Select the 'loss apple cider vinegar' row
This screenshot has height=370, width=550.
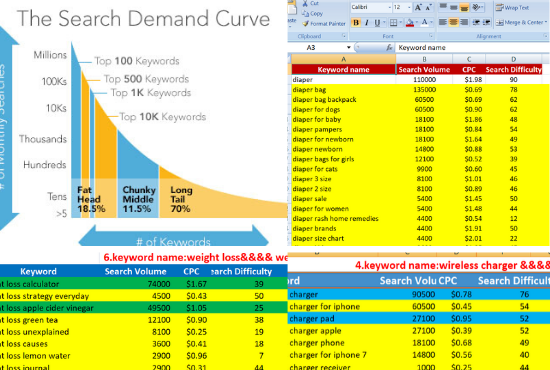[x=143, y=308]
